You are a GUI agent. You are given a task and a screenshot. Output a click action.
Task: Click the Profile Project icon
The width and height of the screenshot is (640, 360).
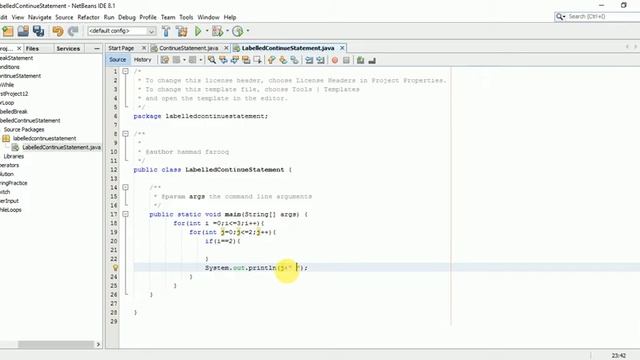click(238, 31)
